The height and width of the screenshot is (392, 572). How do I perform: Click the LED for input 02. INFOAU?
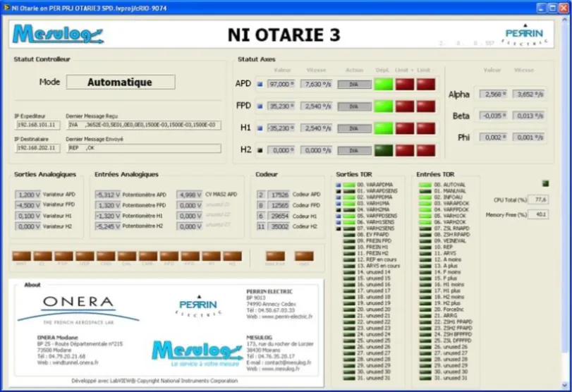click(425, 197)
